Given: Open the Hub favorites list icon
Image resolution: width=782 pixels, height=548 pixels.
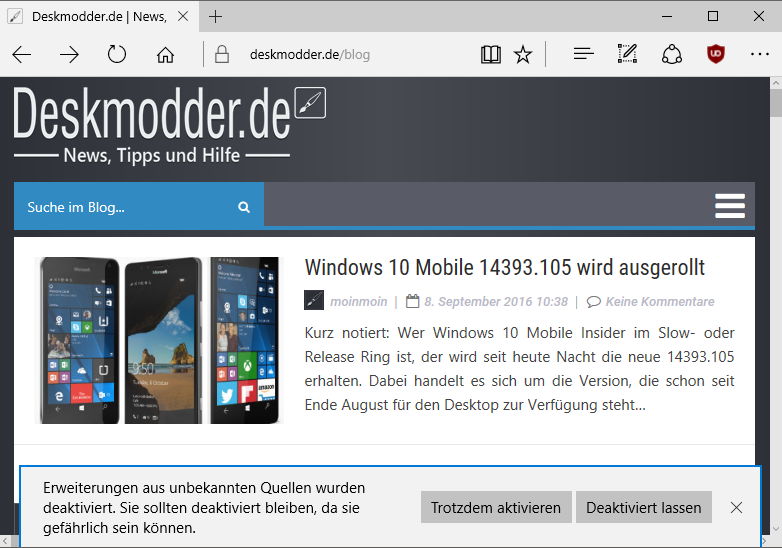Looking at the screenshot, I should 584,54.
